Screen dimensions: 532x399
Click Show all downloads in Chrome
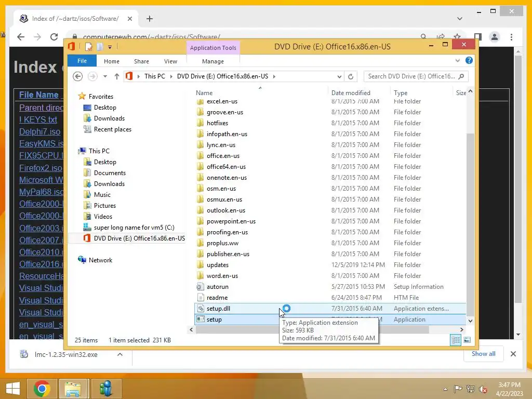point(483,353)
